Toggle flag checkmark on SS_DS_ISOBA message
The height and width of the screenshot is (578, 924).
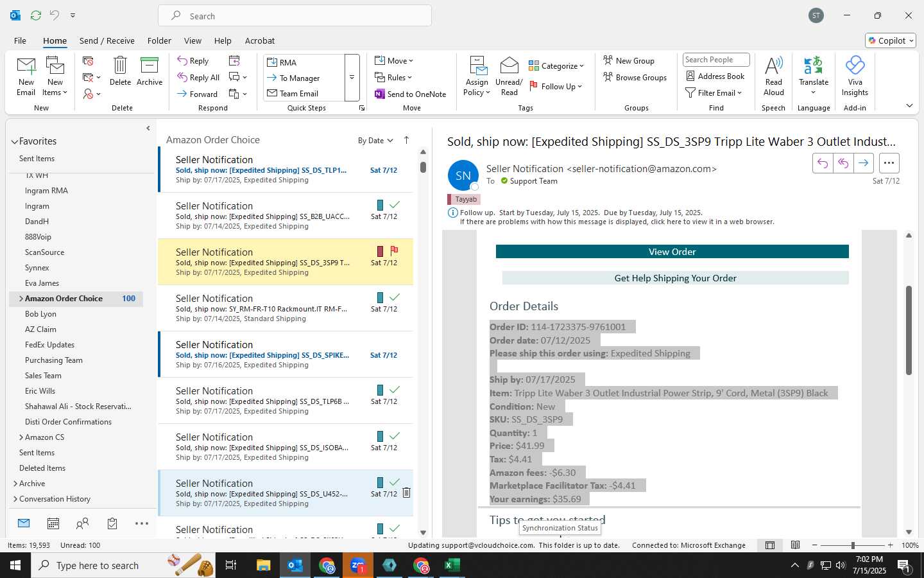[395, 436]
